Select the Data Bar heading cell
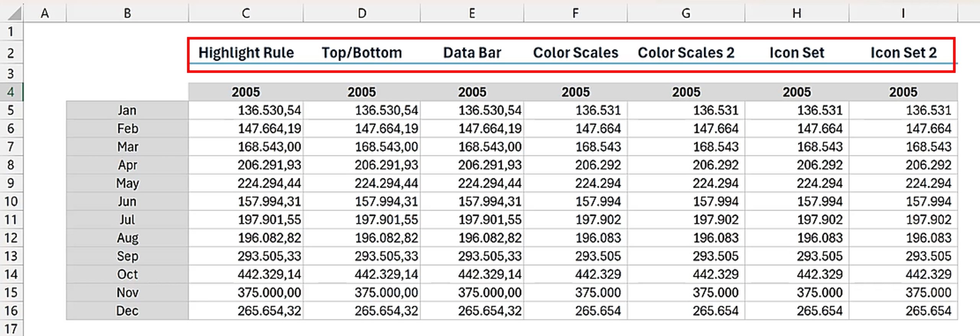The width and height of the screenshot is (980, 336). point(472,53)
